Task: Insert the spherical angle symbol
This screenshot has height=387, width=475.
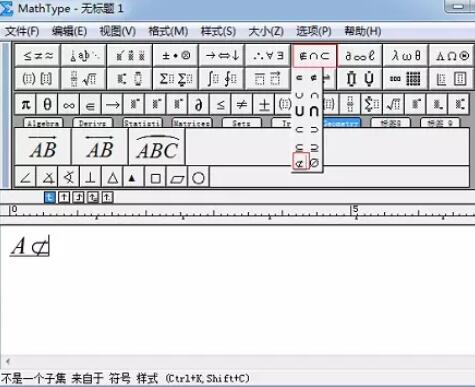Action: click(x=69, y=177)
